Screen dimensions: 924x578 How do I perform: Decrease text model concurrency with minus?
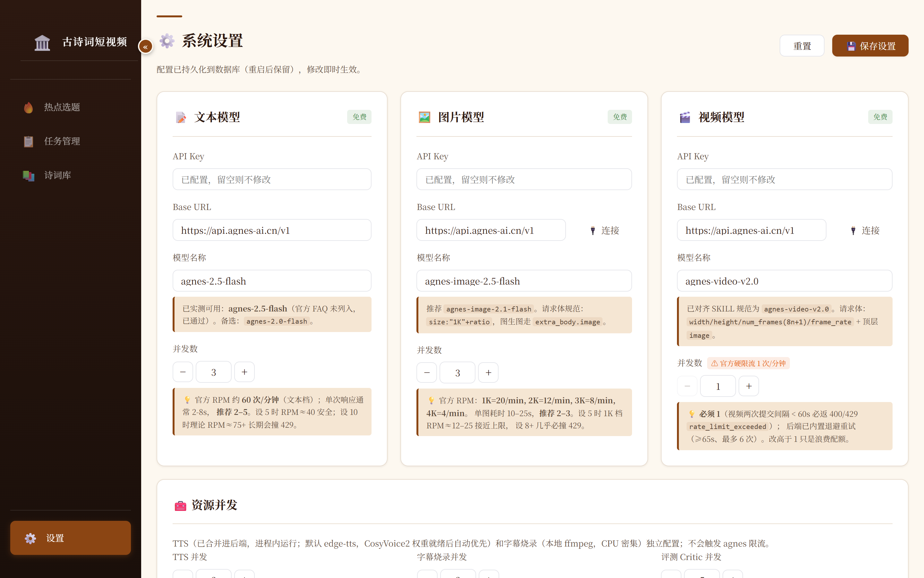tap(183, 372)
